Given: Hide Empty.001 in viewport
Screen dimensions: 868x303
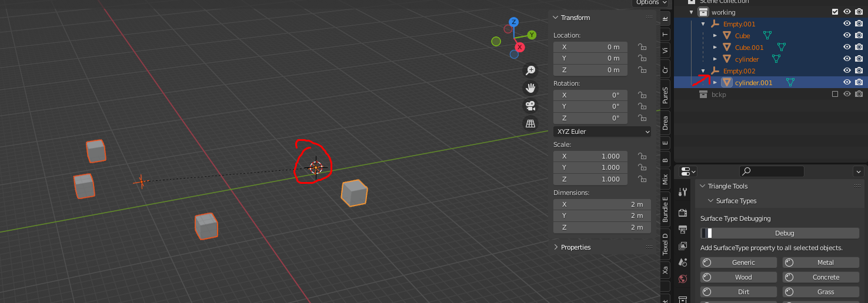Looking at the screenshot, I should point(847,23).
